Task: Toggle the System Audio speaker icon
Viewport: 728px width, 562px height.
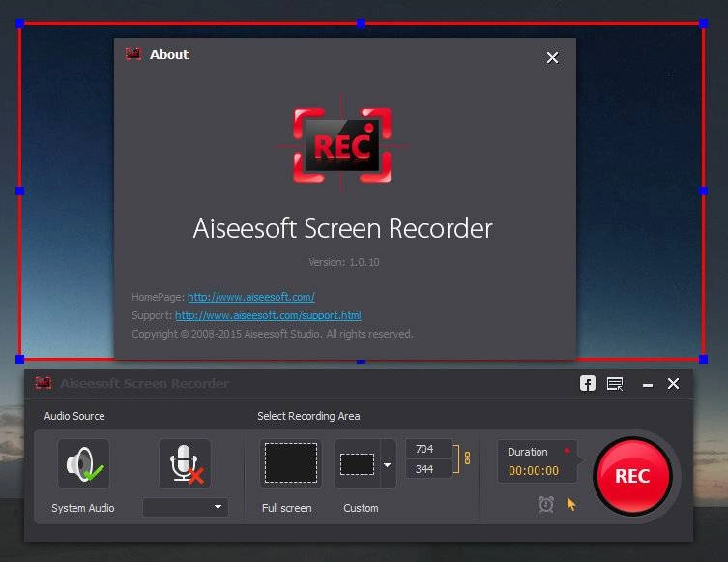Action: (83, 463)
